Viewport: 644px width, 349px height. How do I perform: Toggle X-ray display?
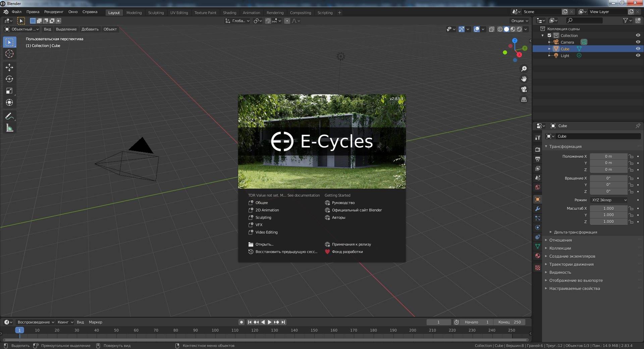[x=491, y=29]
